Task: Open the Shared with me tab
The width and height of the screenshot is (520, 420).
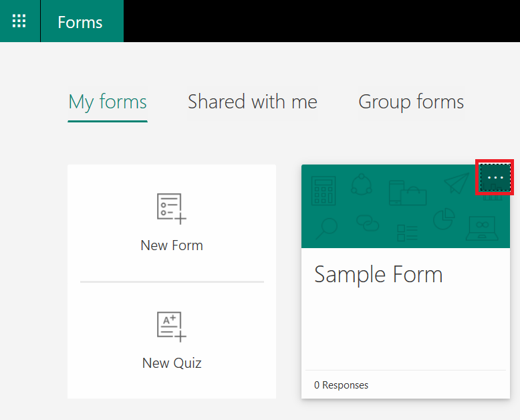Action: tap(253, 102)
